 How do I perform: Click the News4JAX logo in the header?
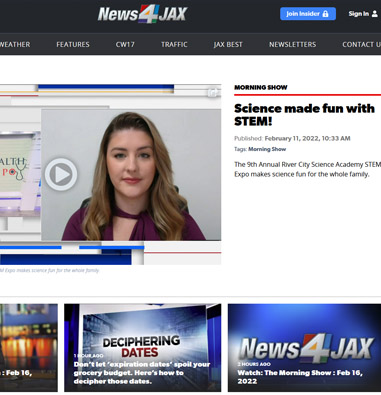(142, 14)
